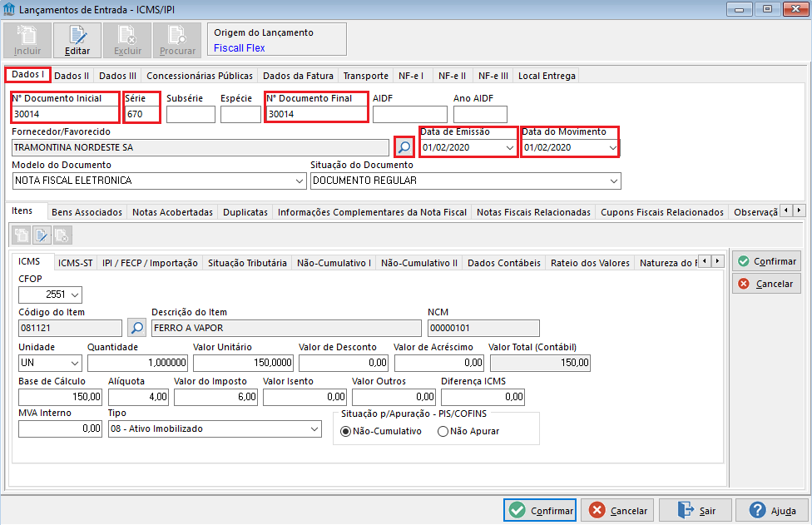
Task: Open IPI / FECP / Importação tab
Action: click(150, 263)
